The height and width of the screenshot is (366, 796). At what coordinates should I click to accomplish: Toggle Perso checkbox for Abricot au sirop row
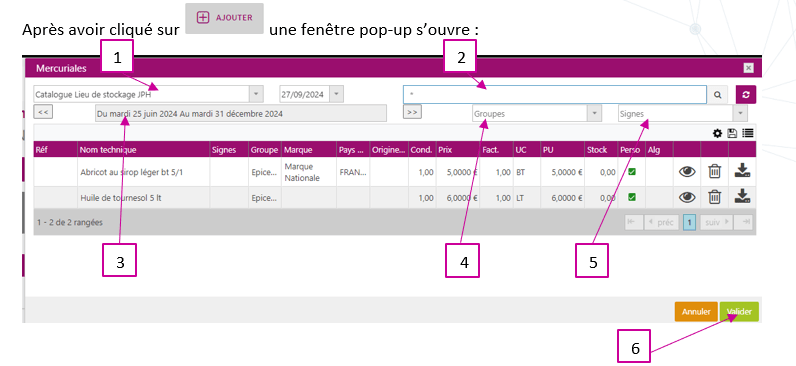pyautogui.click(x=632, y=172)
